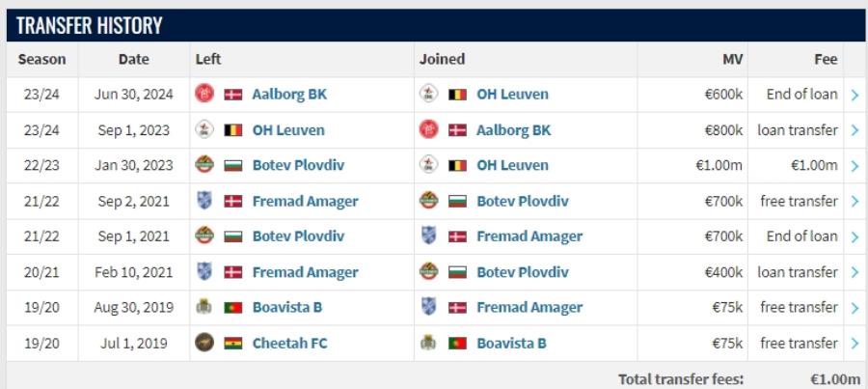Click the Belgium flag next to OH Leuven, Sep 1, 2023 row
This screenshot has height=389, width=868.
233,130
